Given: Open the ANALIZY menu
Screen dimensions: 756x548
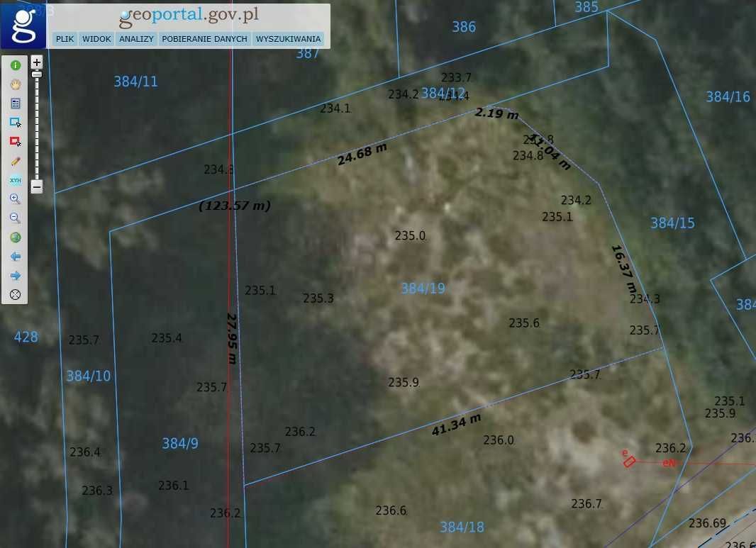Looking at the screenshot, I should click(x=136, y=39).
